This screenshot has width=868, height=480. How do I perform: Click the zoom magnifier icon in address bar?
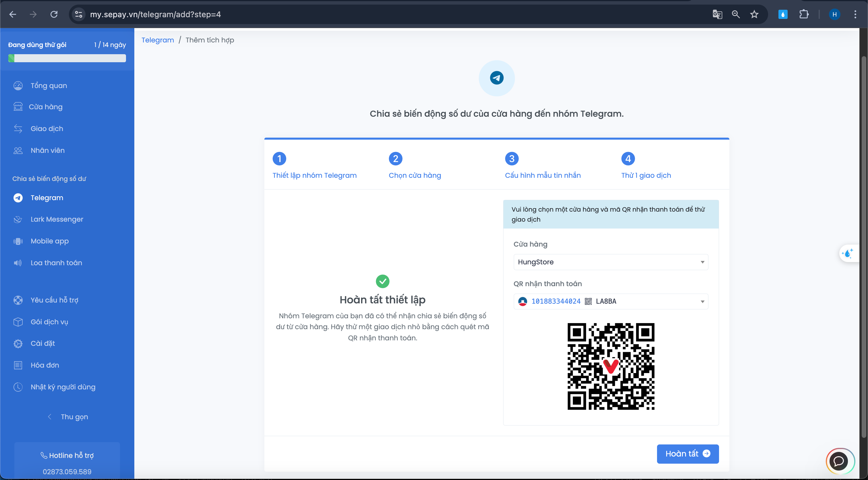[x=736, y=14]
